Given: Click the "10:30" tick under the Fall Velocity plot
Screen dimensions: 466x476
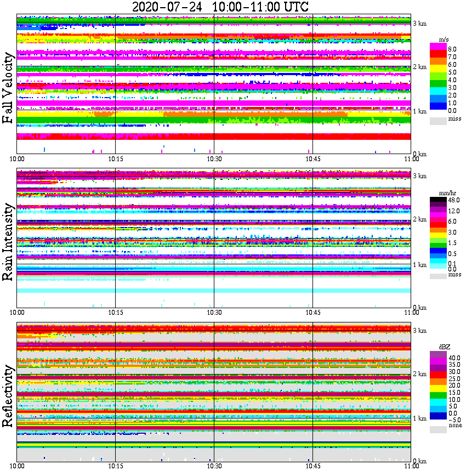Looking at the screenshot, I should click(x=214, y=159).
